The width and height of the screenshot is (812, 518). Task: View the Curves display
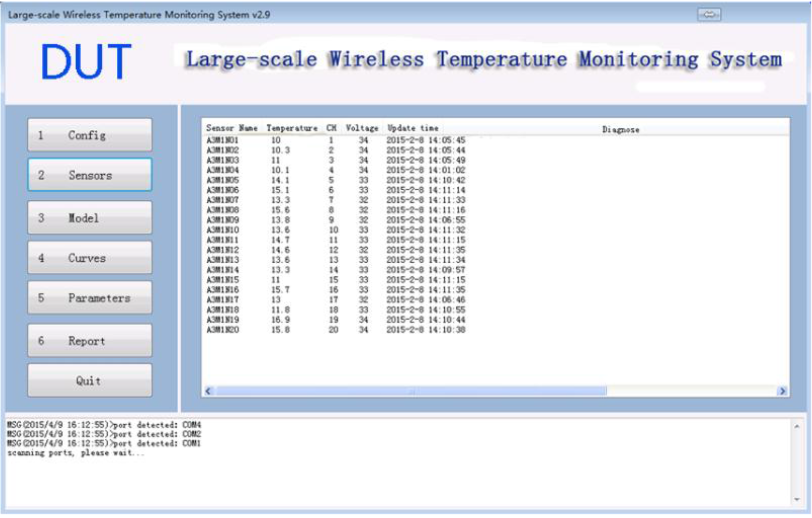(x=89, y=259)
